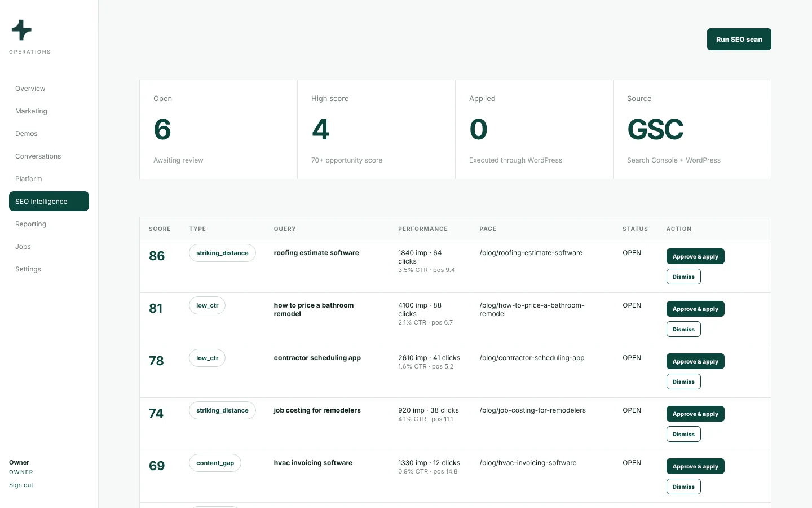Approve and apply bathroom remodel pricing row
812x508 pixels.
(695, 309)
